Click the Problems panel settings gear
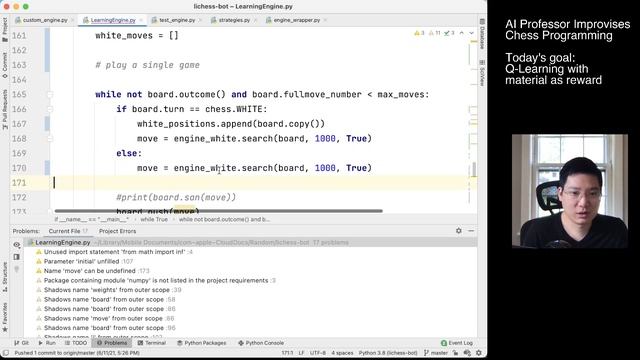640x360 pixels. [x=459, y=231]
